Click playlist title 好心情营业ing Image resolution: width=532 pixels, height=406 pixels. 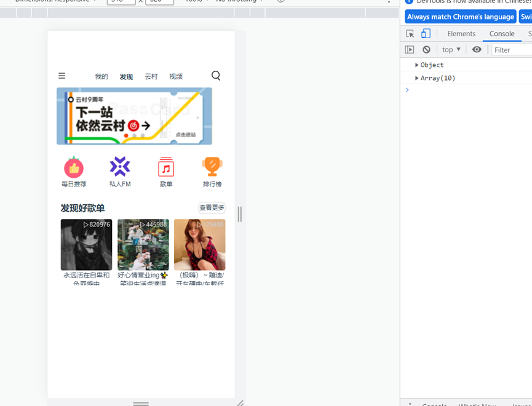tap(143, 275)
